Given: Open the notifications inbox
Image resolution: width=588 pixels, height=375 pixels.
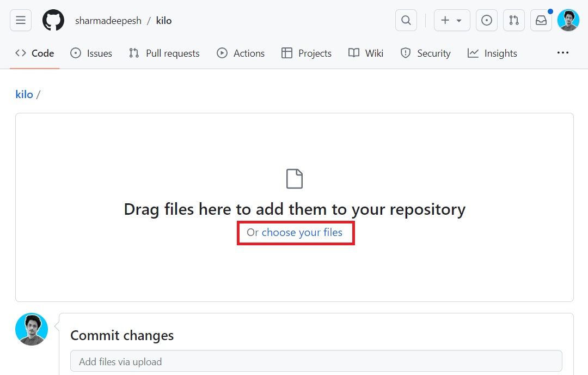Looking at the screenshot, I should pyautogui.click(x=541, y=20).
